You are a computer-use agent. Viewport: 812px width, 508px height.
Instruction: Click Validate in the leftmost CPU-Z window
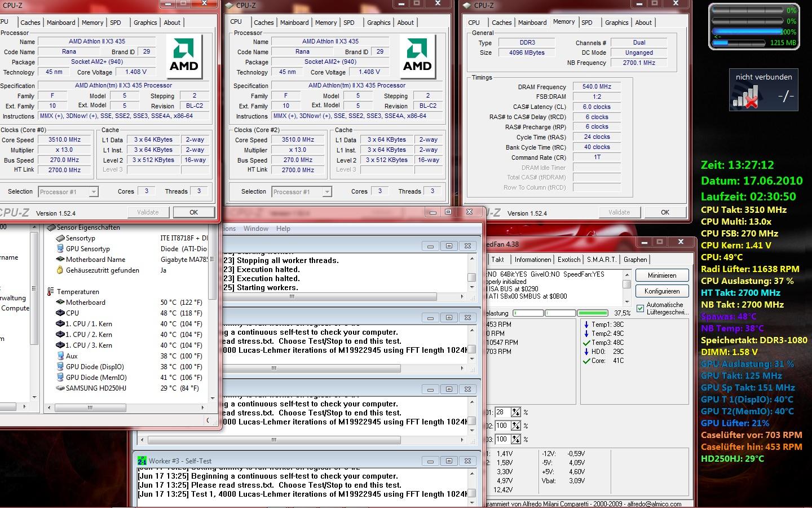pos(148,212)
